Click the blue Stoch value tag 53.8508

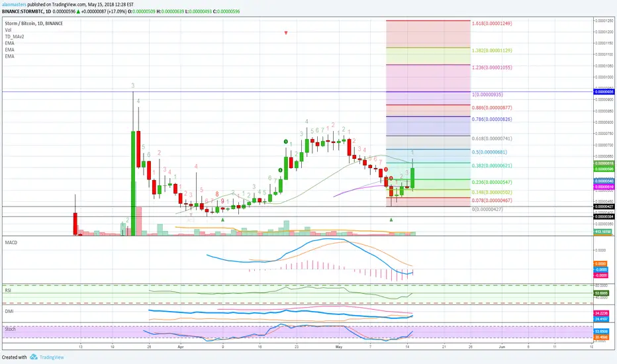tap(601, 332)
